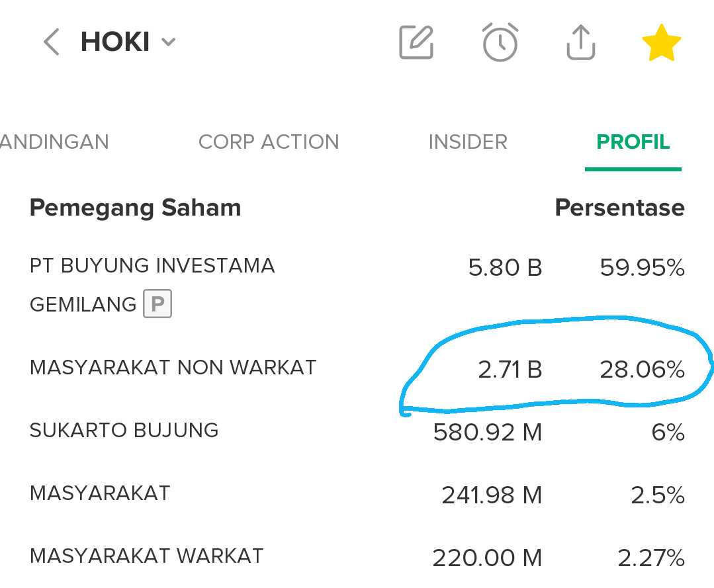Tap the share icon
714x588 pixels.
click(580, 43)
